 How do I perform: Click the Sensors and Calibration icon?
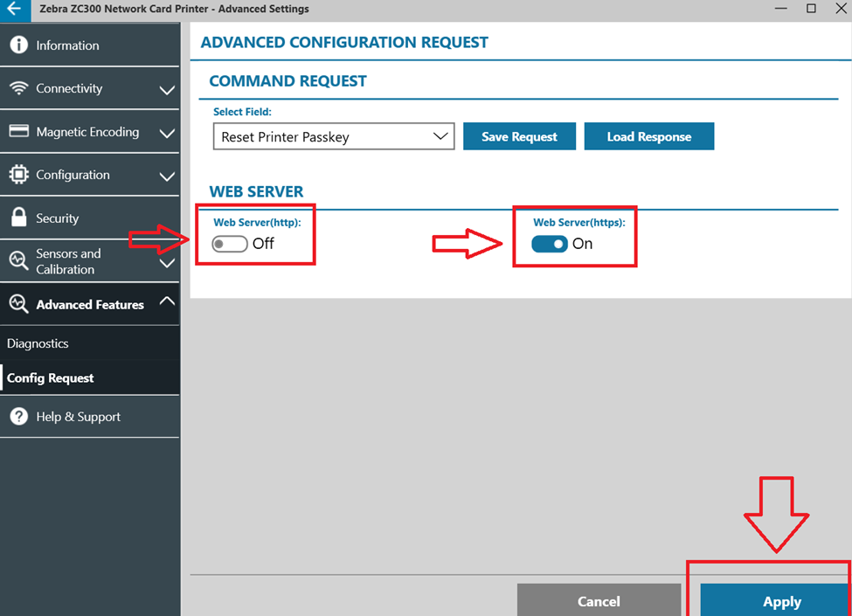coord(18,260)
